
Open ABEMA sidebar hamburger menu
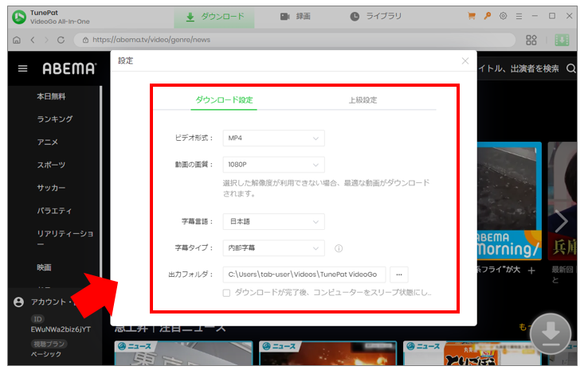[x=23, y=68]
